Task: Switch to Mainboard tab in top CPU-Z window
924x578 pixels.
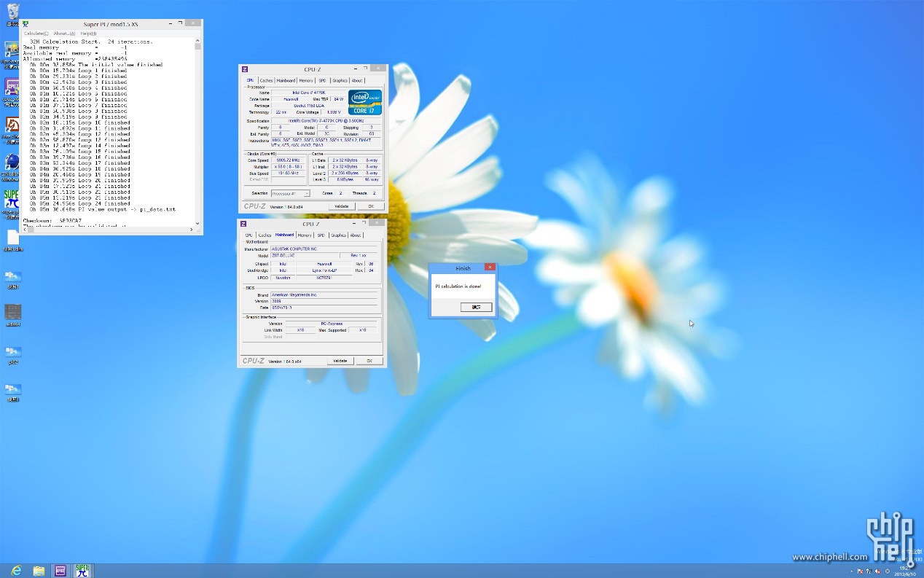Action: (x=286, y=81)
